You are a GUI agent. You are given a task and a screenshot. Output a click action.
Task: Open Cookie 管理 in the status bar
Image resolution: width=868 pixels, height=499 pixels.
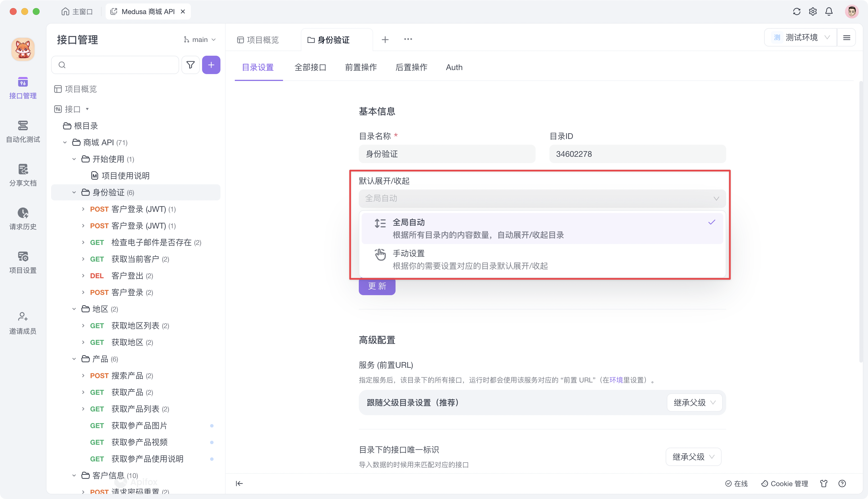pyautogui.click(x=784, y=483)
